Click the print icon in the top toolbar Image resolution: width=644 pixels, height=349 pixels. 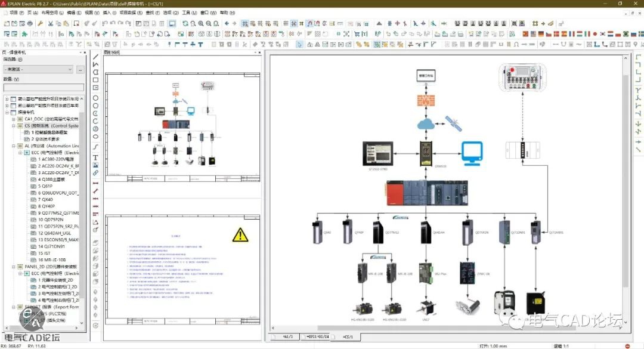30,23
